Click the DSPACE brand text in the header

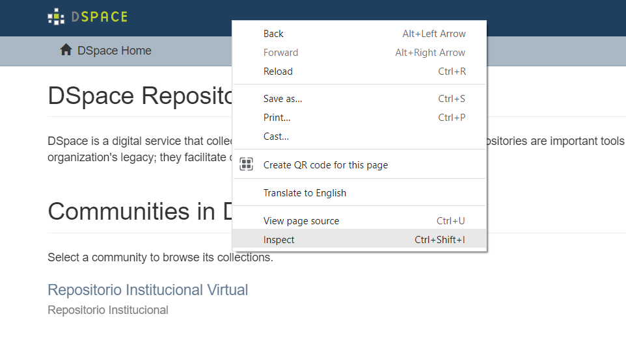click(100, 17)
